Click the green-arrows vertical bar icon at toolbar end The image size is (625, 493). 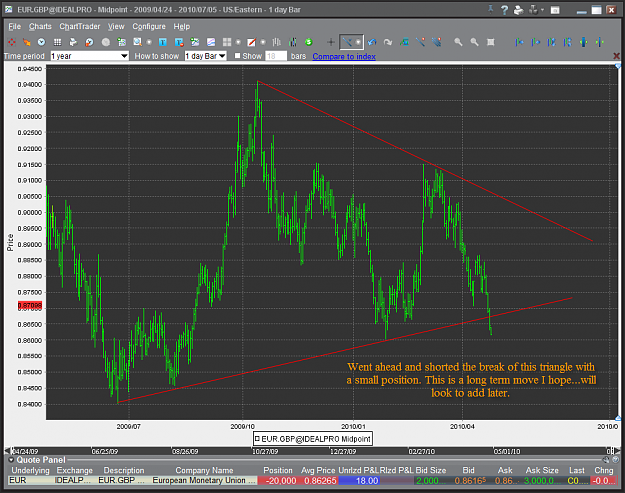pos(599,42)
